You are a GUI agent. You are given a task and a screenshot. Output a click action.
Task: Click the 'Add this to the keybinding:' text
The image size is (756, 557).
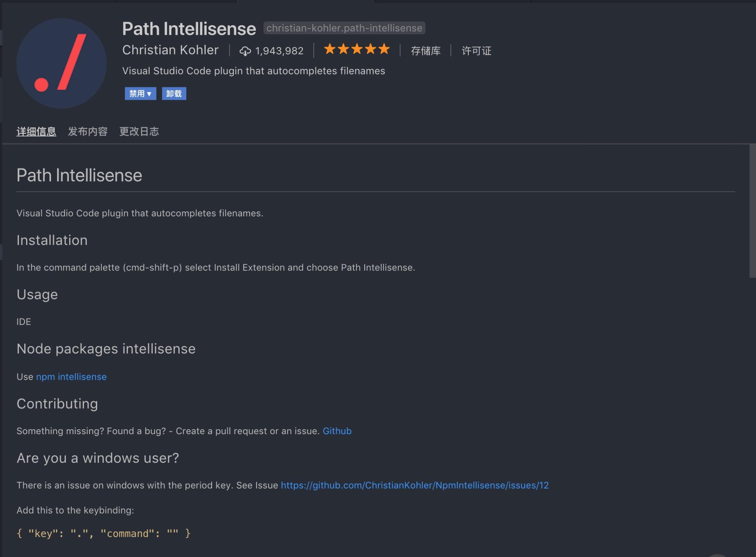pos(75,510)
